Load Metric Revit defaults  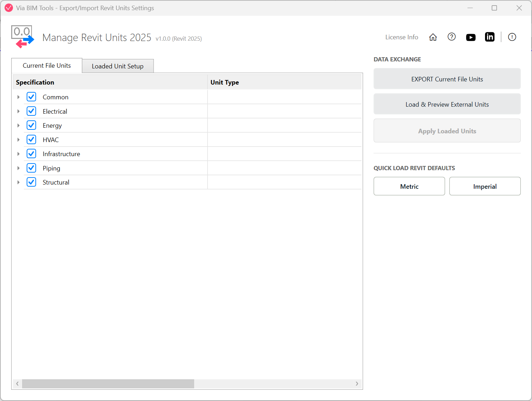click(x=409, y=186)
